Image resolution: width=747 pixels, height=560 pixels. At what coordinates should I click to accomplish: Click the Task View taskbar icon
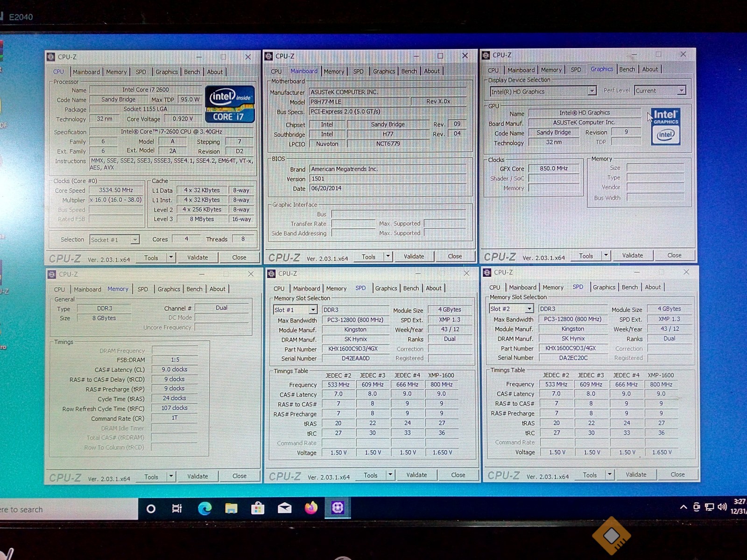pos(177,509)
